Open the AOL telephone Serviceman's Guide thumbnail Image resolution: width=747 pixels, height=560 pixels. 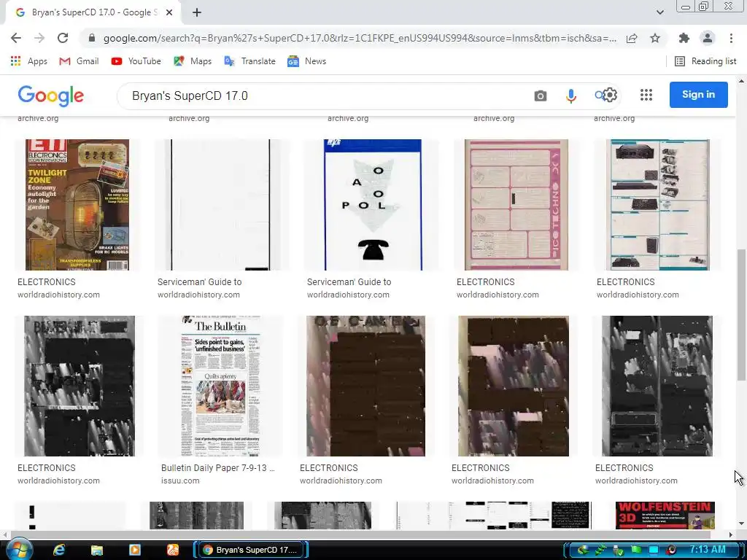373,205
